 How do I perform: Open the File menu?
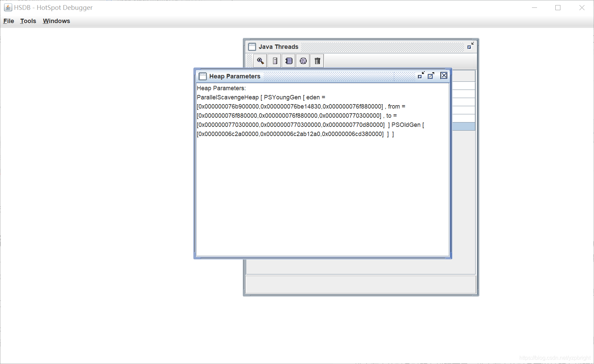[8, 21]
